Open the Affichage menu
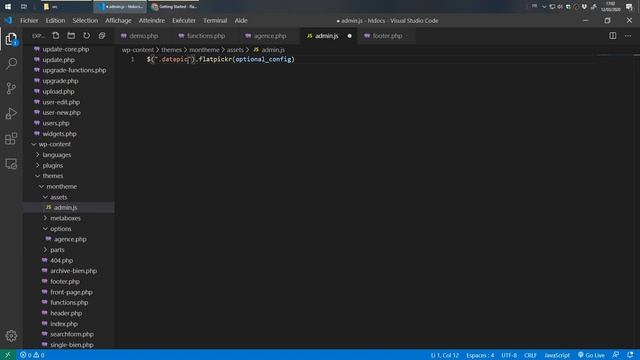Image resolution: width=640 pixels, height=360 pixels. (118, 20)
